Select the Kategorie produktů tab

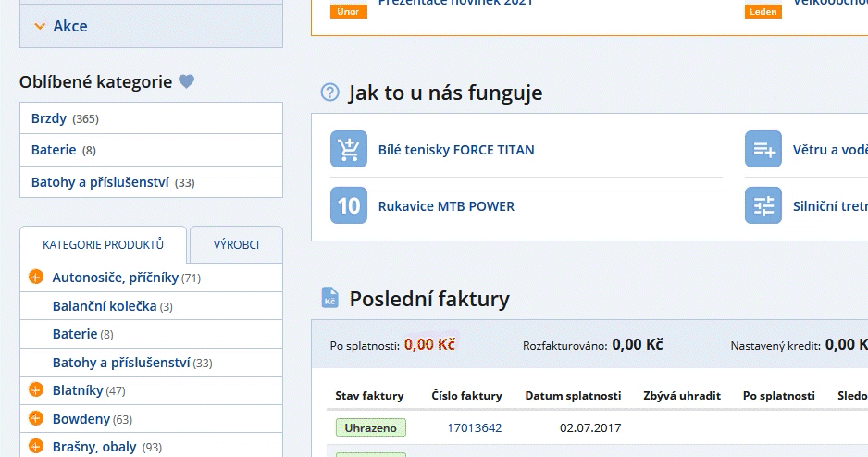click(x=103, y=245)
